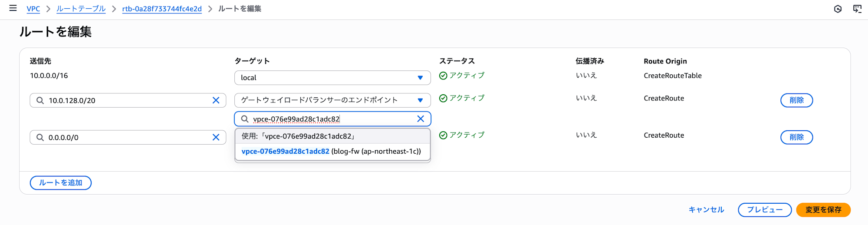Click search icon in 10.0.128.0/20 field
Image resolution: width=868 pixels, height=225 pixels.
(40, 100)
